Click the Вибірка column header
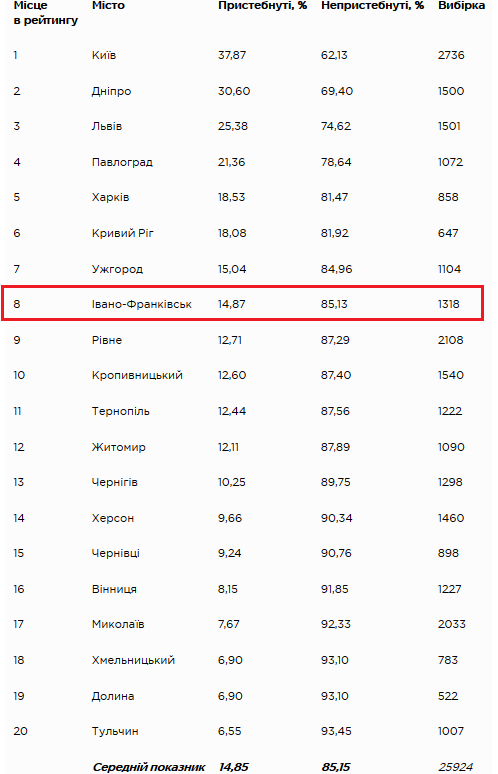 click(461, 6)
